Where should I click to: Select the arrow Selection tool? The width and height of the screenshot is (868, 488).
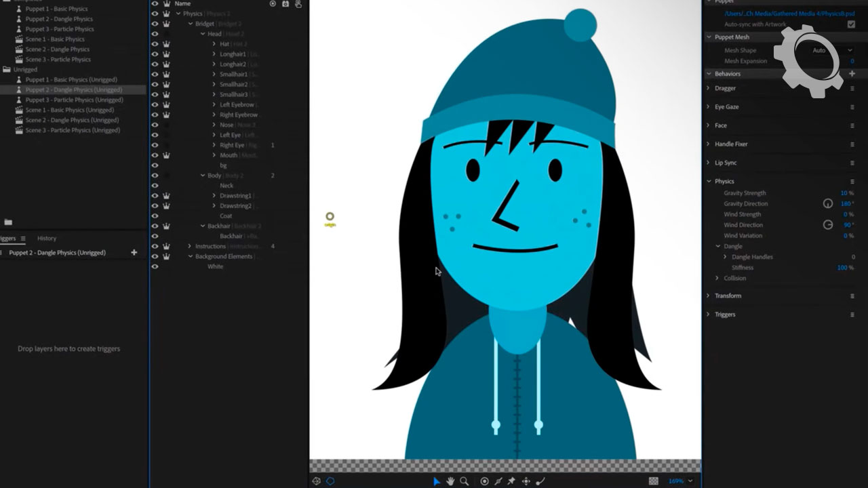pyautogui.click(x=436, y=481)
